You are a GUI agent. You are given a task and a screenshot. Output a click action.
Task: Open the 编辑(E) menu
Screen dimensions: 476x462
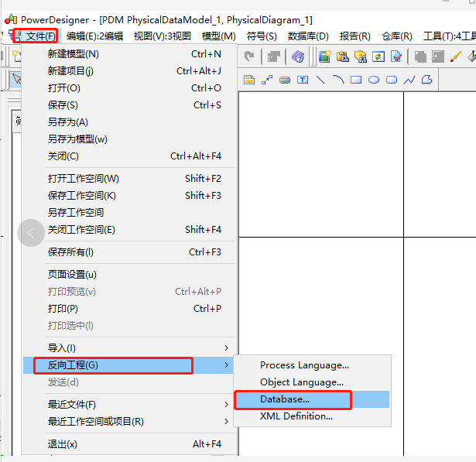click(94, 36)
